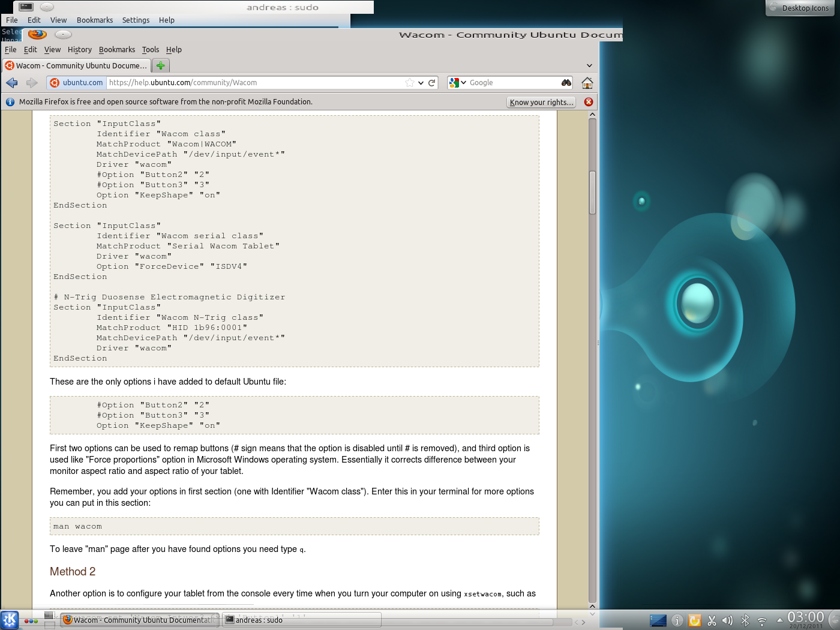
Task: Click the Bluetooth tray icon
Action: coord(745,621)
